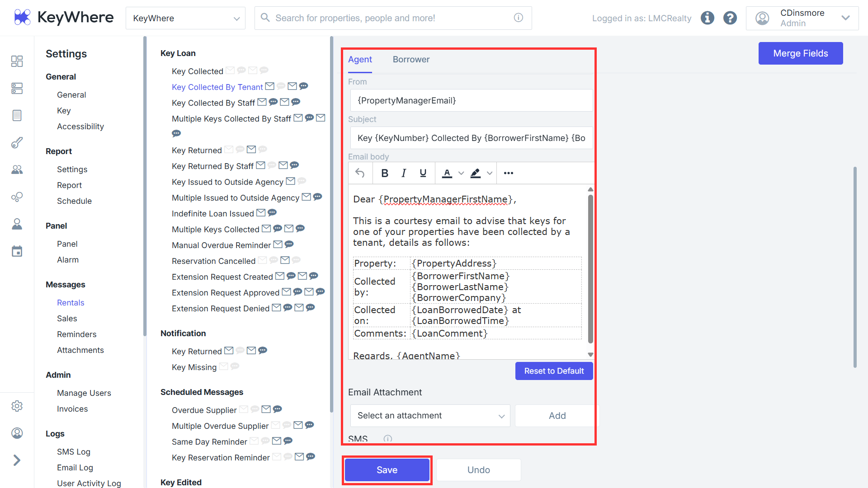Viewport: 868px width, 488px height.
Task: Open the key icon in left sidebar
Action: [17, 143]
